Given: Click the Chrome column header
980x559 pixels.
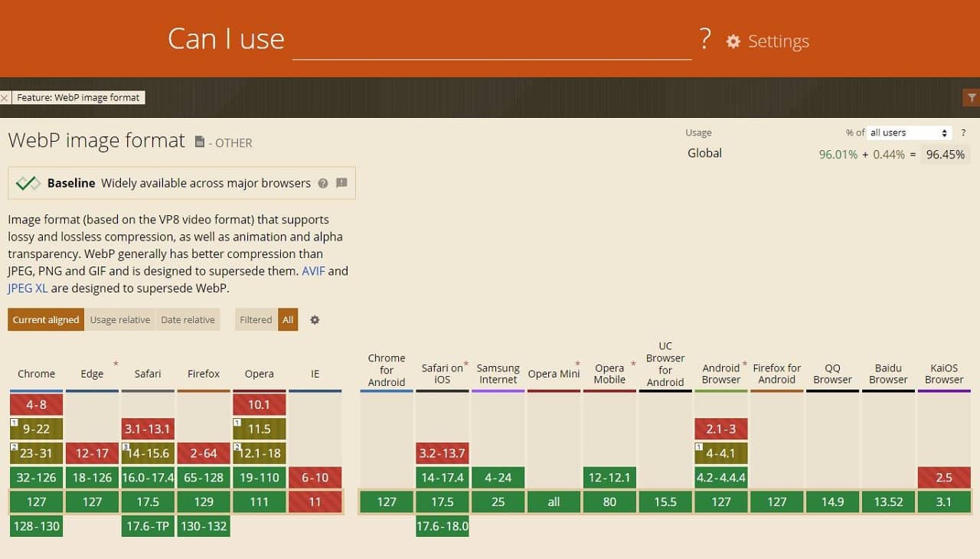Looking at the screenshot, I should pos(37,374).
